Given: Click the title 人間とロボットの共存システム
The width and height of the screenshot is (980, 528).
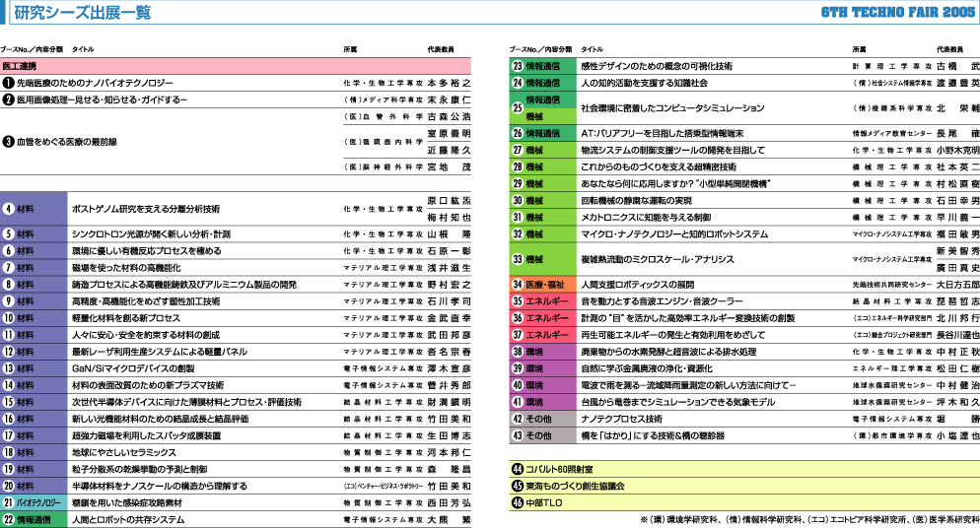Looking at the screenshot, I should coord(128,520).
